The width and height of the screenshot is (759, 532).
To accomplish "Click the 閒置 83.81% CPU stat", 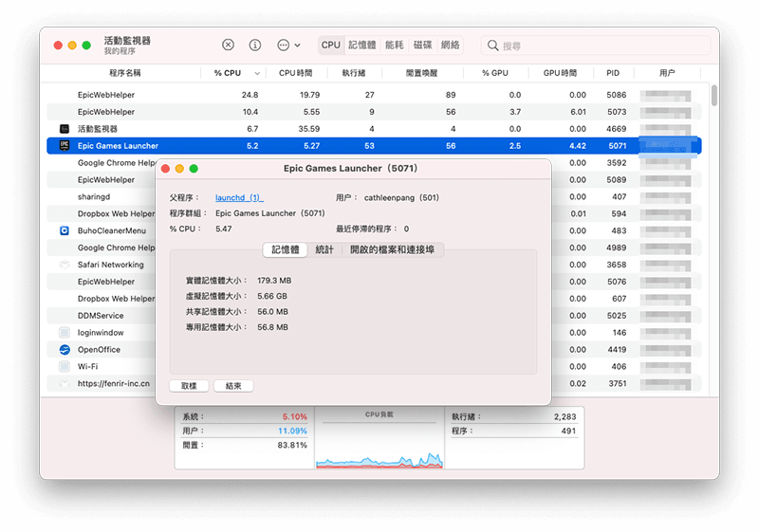I will pos(245,445).
